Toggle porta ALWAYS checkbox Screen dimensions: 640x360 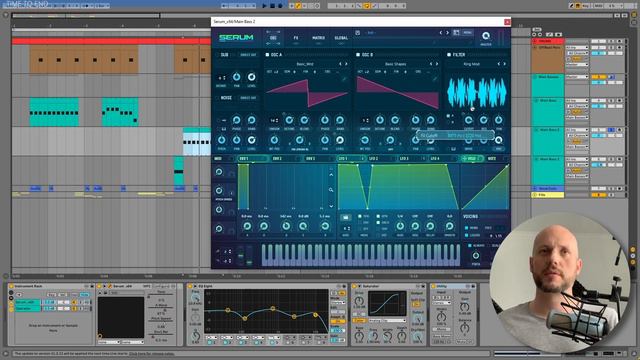tap(469, 246)
